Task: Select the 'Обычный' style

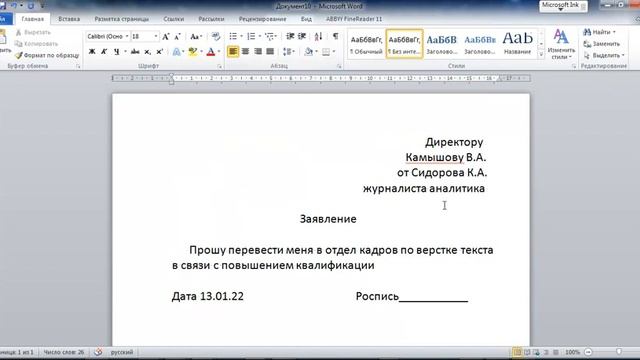Action: pos(367,44)
